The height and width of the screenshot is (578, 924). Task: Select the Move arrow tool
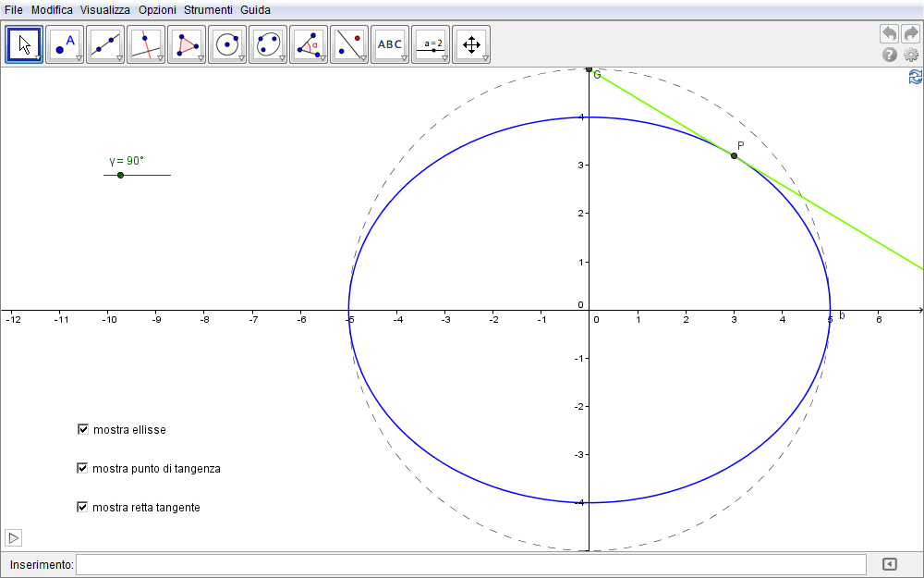click(x=24, y=43)
